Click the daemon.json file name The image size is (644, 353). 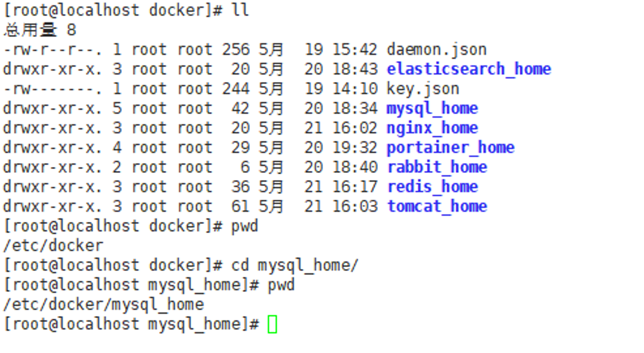coord(436,50)
